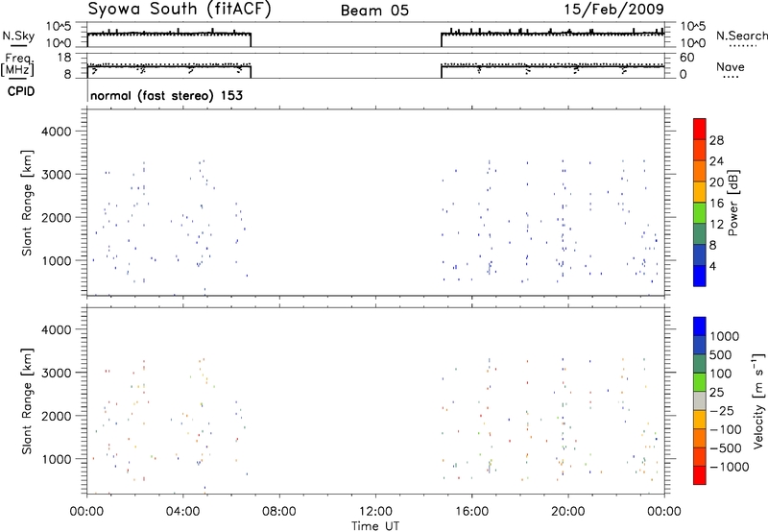Click the date '15/Feb/2009'

[614, 10]
